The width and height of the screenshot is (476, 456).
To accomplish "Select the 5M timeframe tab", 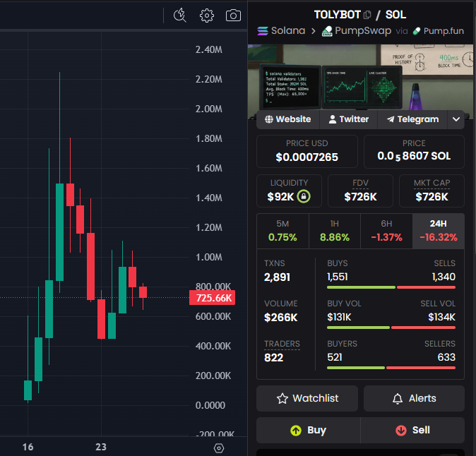I will click(x=282, y=231).
